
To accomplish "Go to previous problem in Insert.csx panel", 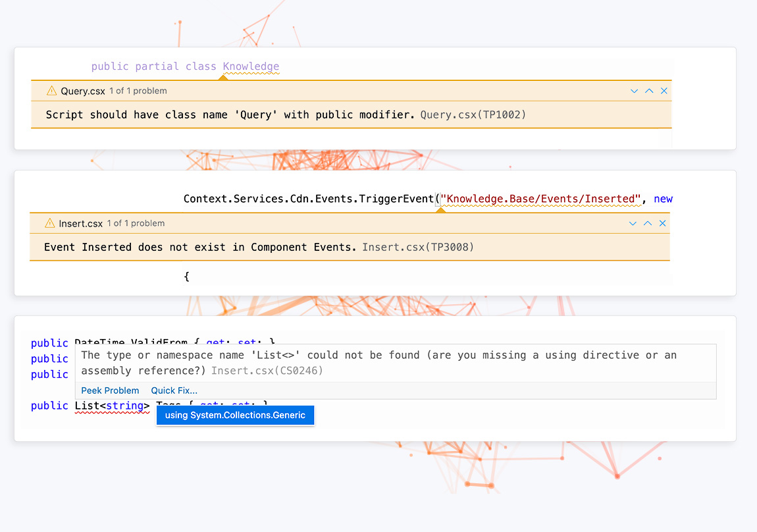I will coord(648,223).
